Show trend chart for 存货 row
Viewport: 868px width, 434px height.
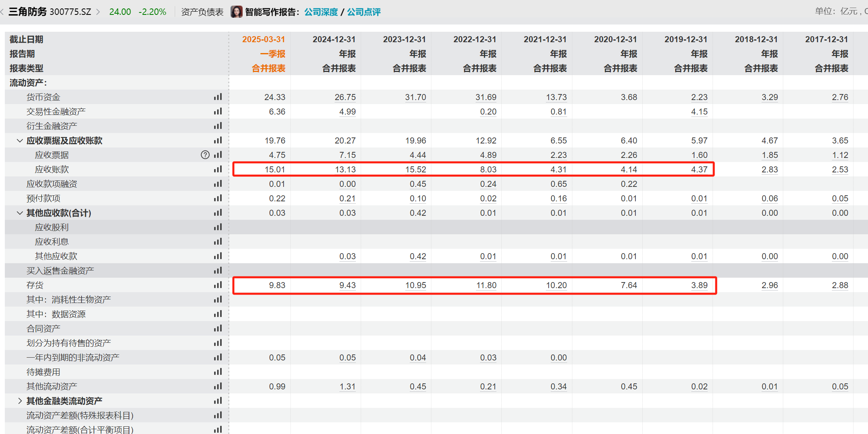click(x=218, y=285)
